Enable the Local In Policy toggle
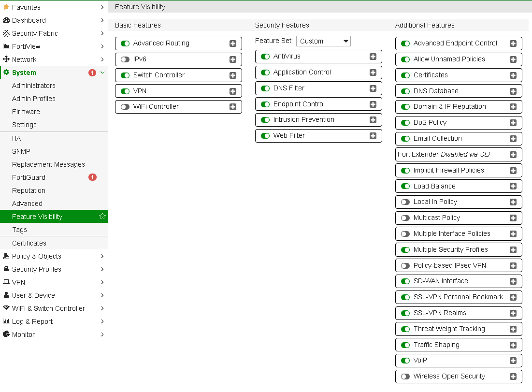This screenshot has width=532, height=392. coord(405,202)
